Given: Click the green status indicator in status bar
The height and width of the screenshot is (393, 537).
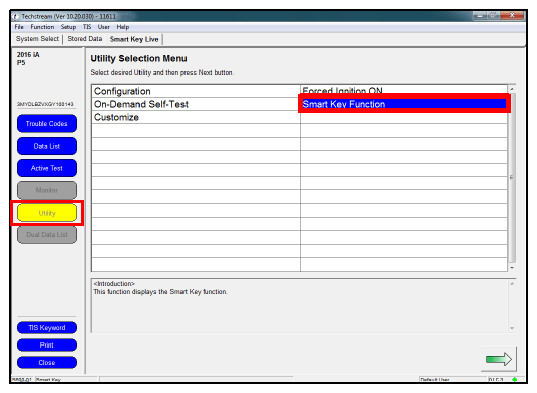Looking at the screenshot, I should (514, 379).
